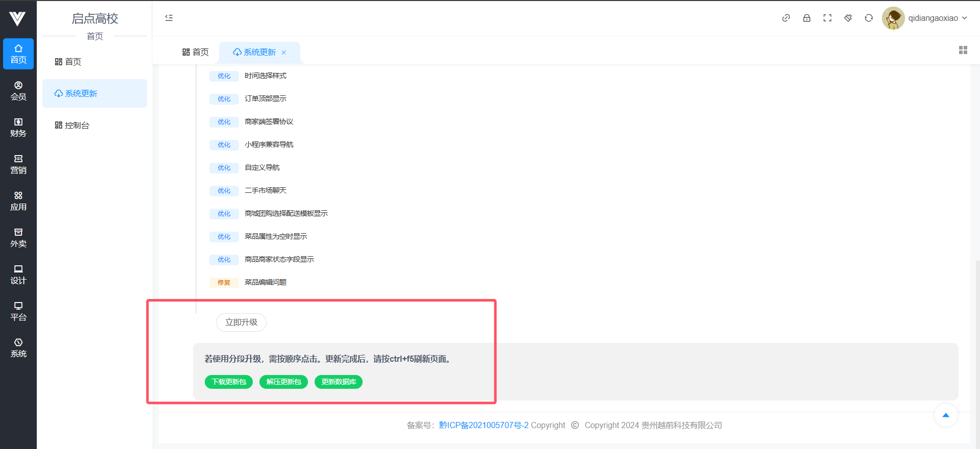Open the tab grid layout icon
The image size is (980, 449).
point(963,50)
